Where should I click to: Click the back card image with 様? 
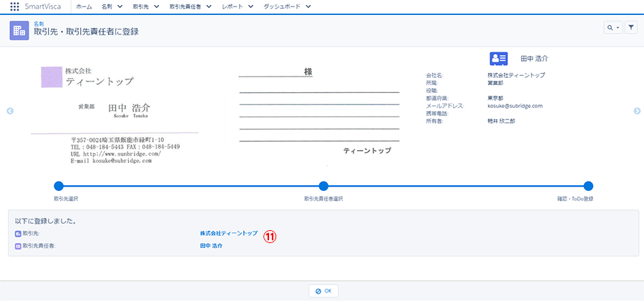[x=319, y=110]
